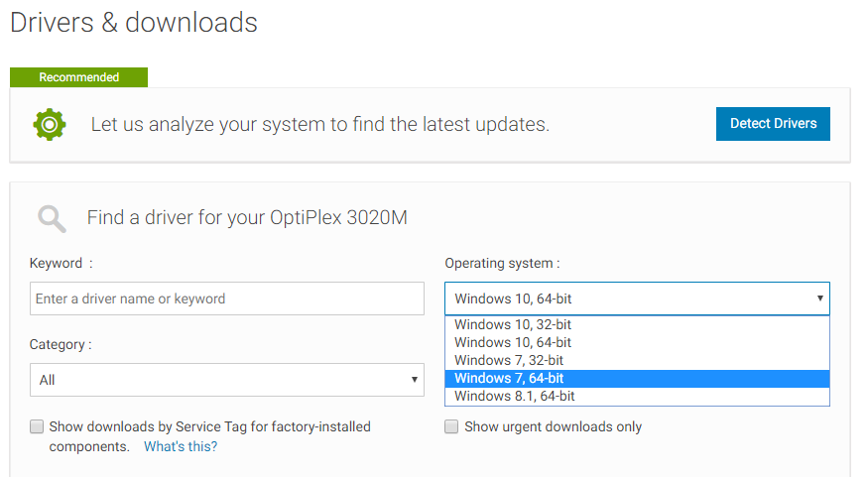Click the Recommended green tab label

coord(78,77)
